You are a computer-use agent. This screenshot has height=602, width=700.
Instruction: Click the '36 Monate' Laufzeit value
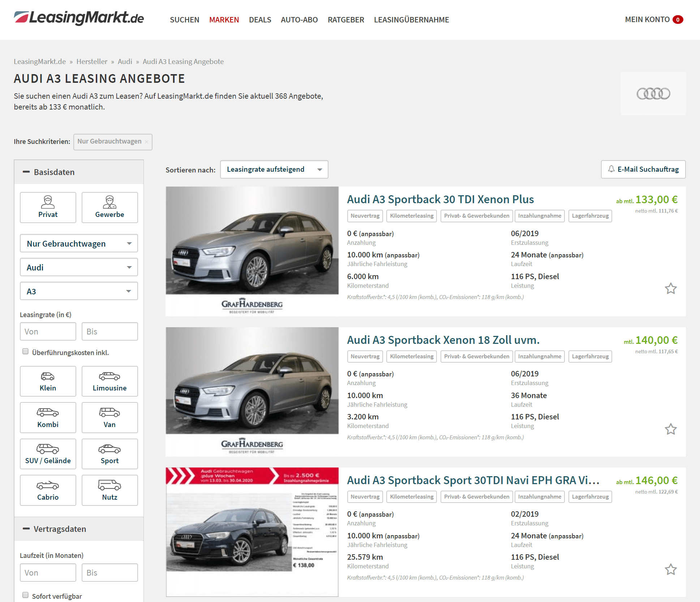529,396
